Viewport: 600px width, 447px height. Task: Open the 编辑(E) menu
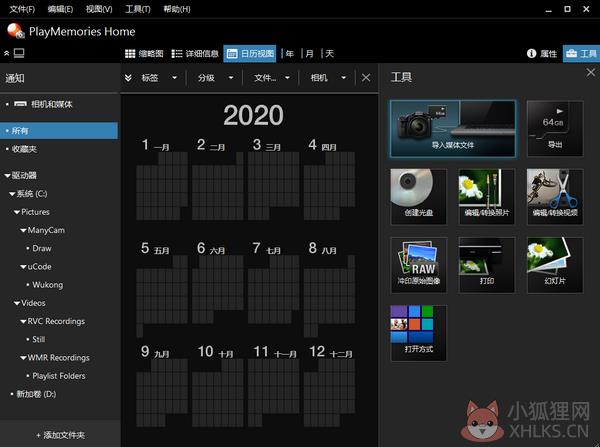click(60, 9)
